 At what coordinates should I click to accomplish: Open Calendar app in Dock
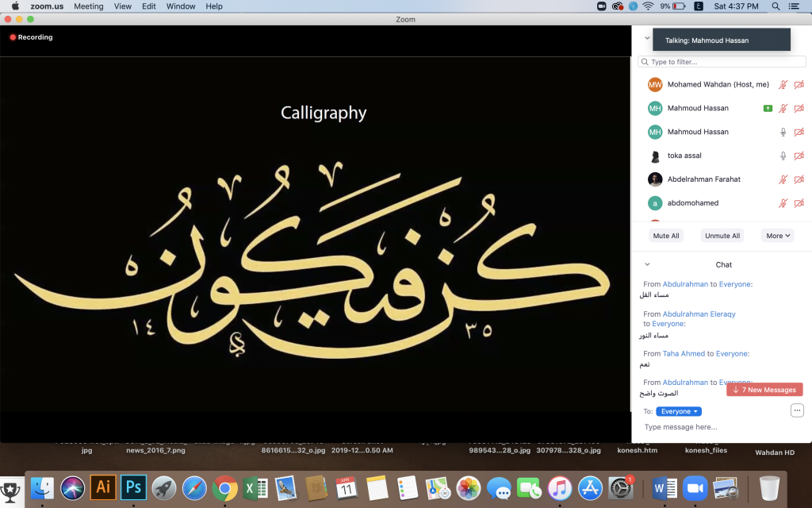click(347, 488)
